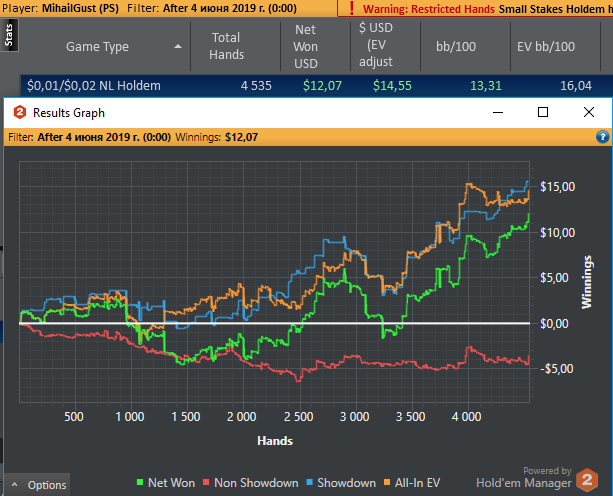Open the blue help question mark icon
Image resolution: width=613 pixels, height=496 pixels.
pyautogui.click(x=602, y=136)
